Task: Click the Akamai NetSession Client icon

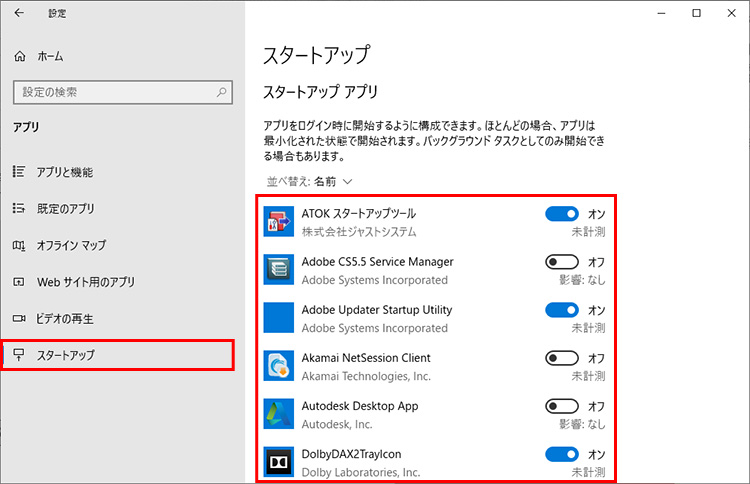Action: (277, 366)
